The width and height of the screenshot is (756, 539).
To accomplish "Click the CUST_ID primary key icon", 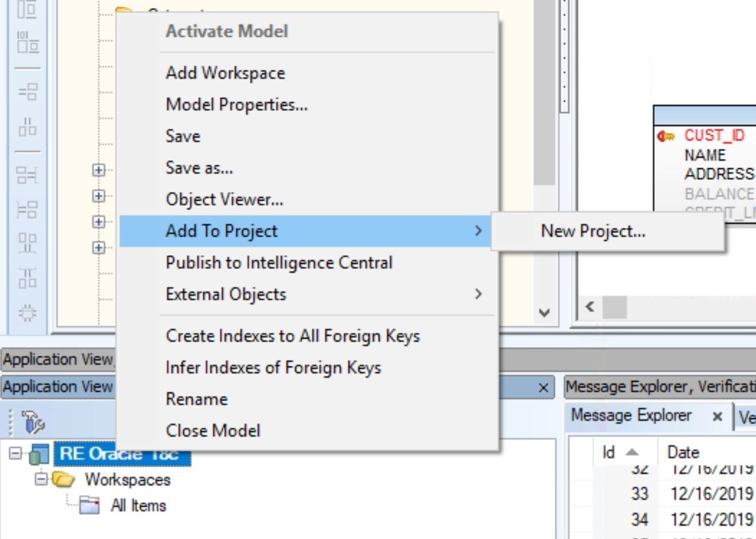I will click(x=666, y=136).
